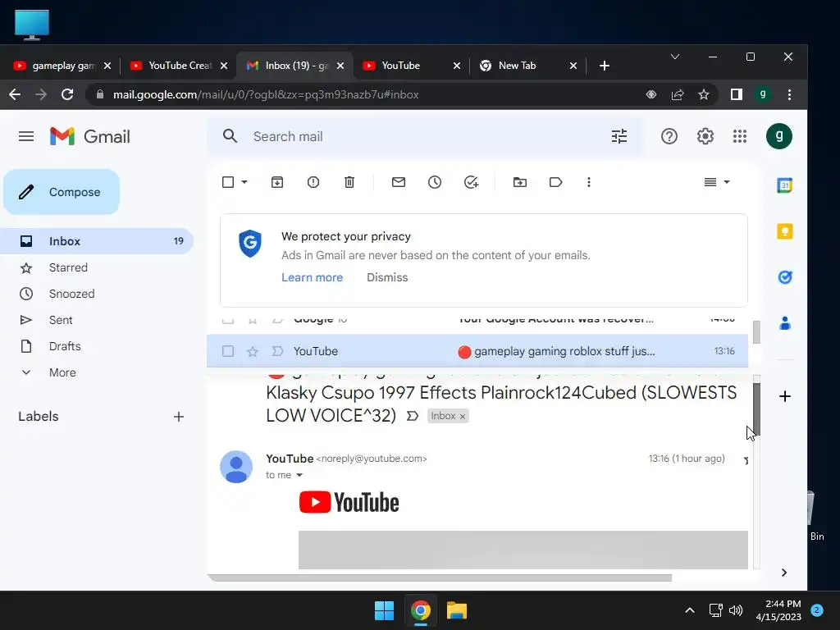Star the YouTube email row

click(x=253, y=351)
